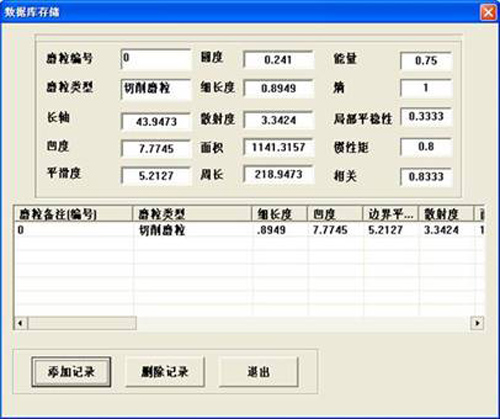Click the 局部平稳性 field showing 0.3333
Screen dimensions: 500x419
(426, 116)
